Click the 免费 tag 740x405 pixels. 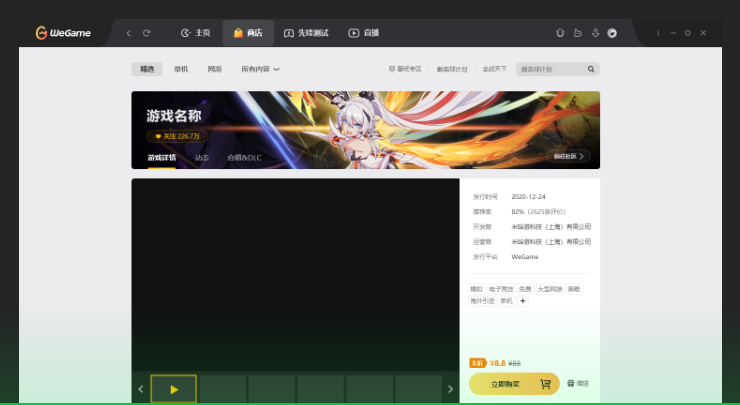(525, 289)
